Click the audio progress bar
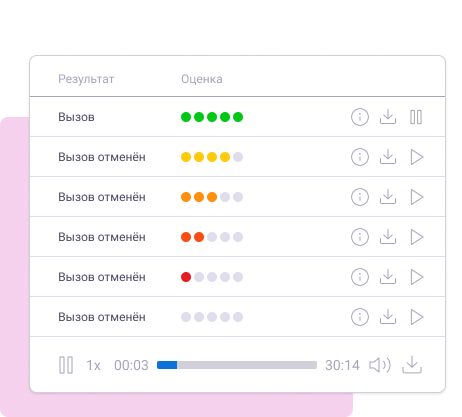The image size is (462, 417). 237,365
